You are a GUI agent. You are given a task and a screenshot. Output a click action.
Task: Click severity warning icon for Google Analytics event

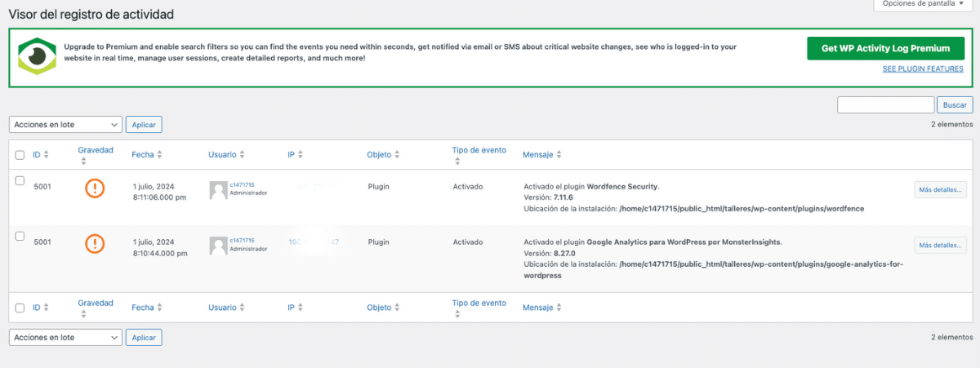click(x=96, y=243)
